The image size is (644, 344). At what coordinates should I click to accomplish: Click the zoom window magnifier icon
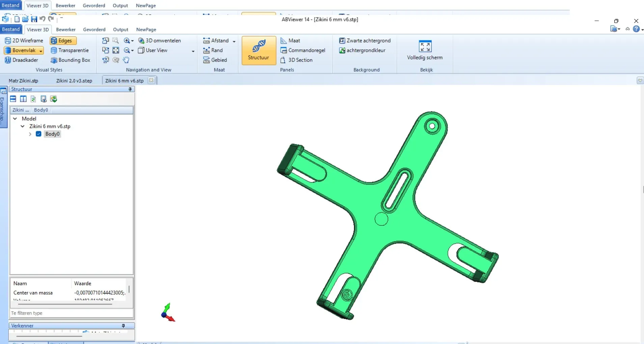click(x=116, y=41)
